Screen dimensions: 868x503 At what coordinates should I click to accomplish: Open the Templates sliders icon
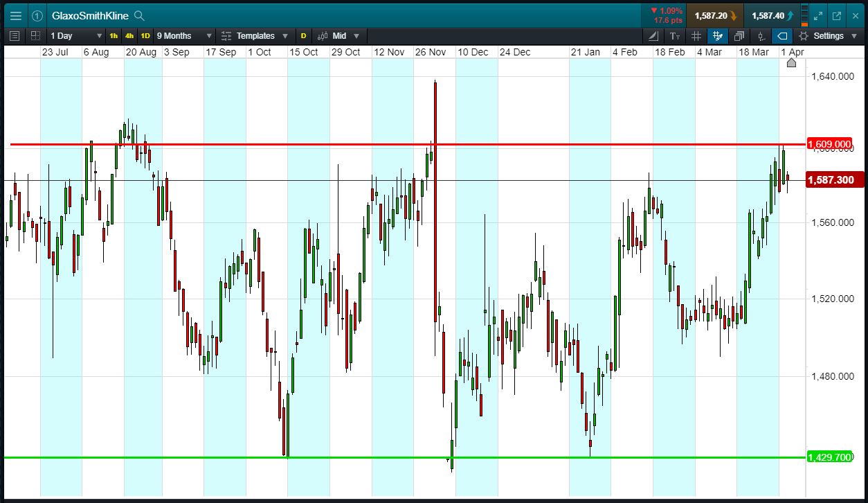point(226,35)
